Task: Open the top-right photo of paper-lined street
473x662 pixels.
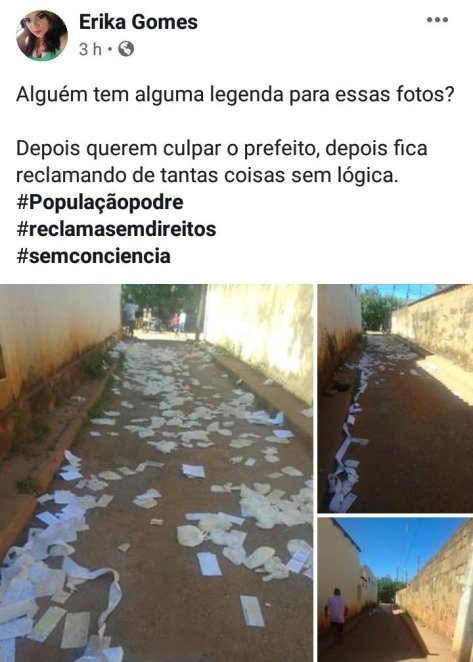Action: tap(395, 398)
